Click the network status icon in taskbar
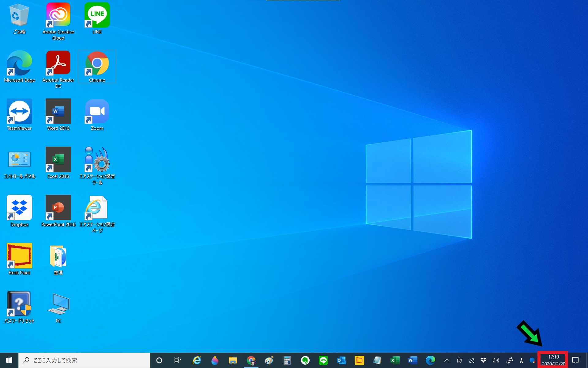The width and height of the screenshot is (588, 368). click(471, 360)
